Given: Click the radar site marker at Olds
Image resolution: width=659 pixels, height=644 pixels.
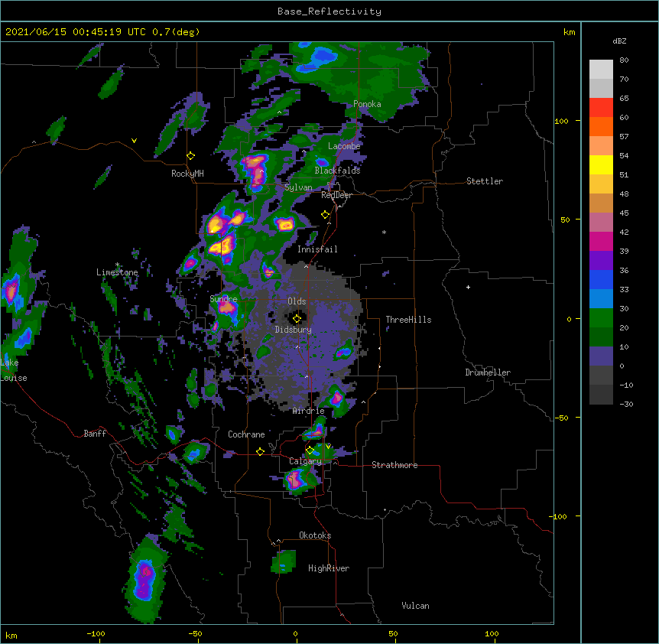Looking at the screenshot, I should tap(297, 318).
